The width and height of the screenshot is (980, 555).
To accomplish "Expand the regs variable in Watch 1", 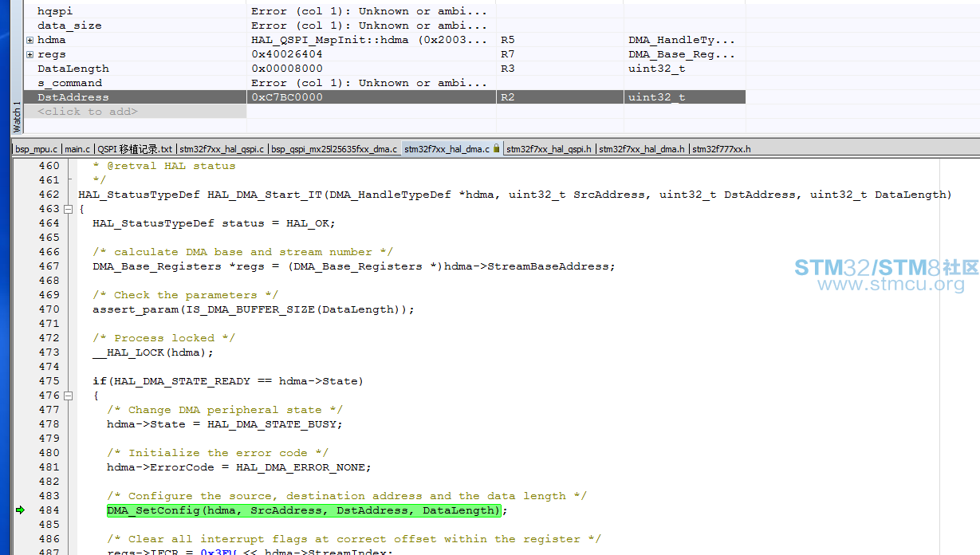I will click(30, 54).
